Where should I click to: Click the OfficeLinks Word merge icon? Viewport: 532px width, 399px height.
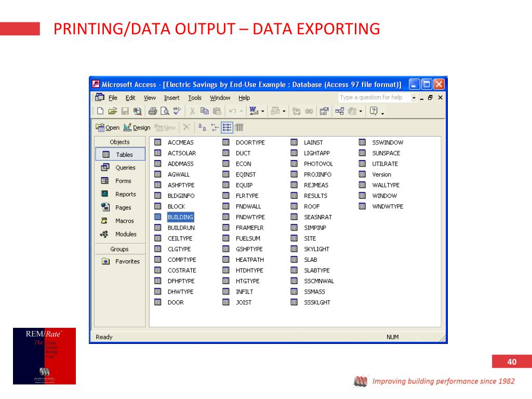pos(254,111)
